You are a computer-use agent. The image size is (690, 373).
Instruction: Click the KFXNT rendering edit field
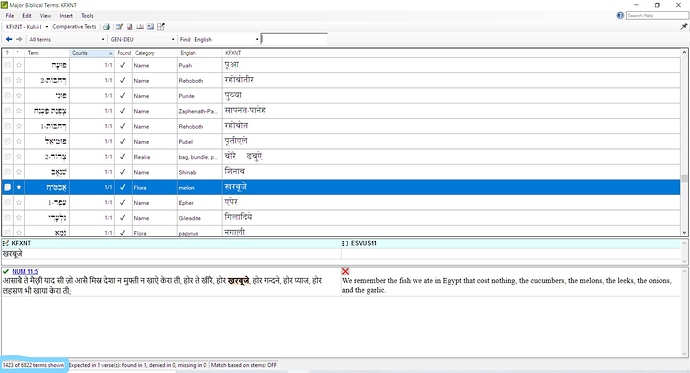(171, 254)
